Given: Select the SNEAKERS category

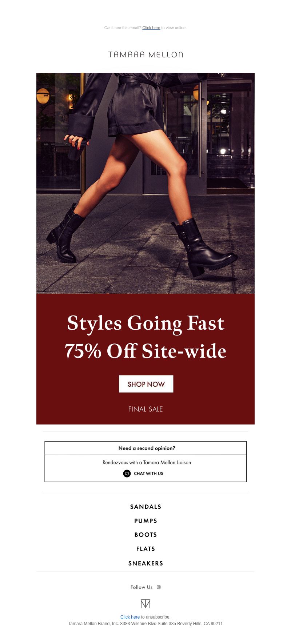Looking at the screenshot, I should click(145, 563).
